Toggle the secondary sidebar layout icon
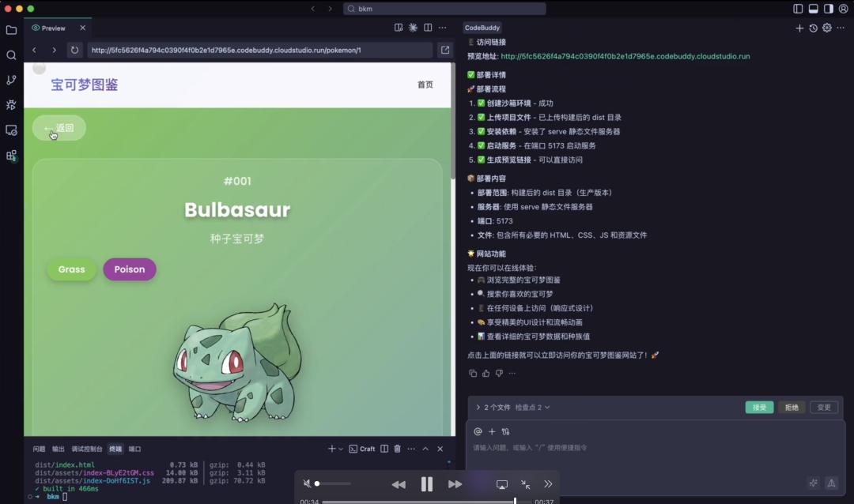Viewport: 854px width, 504px height. coord(829,9)
